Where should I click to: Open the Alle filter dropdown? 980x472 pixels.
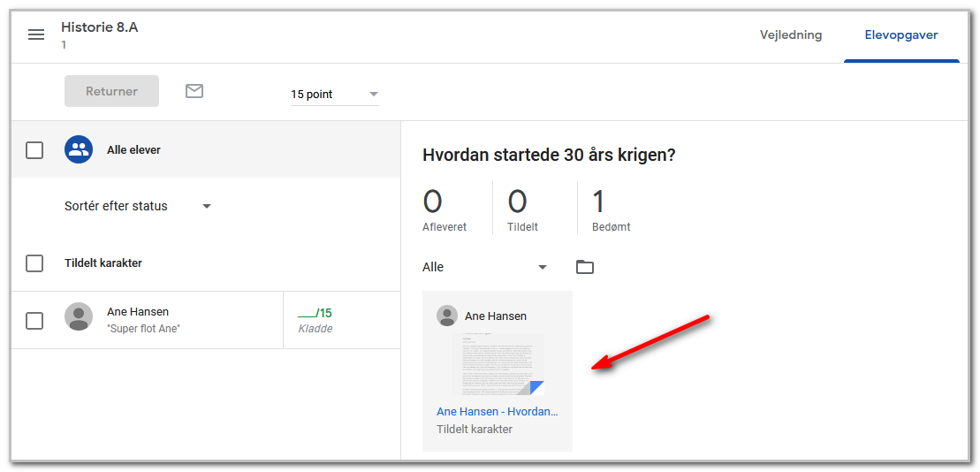(485, 267)
